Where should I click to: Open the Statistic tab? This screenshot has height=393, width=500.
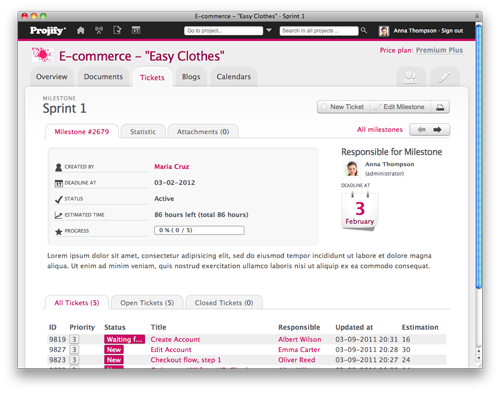click(143, 132)
